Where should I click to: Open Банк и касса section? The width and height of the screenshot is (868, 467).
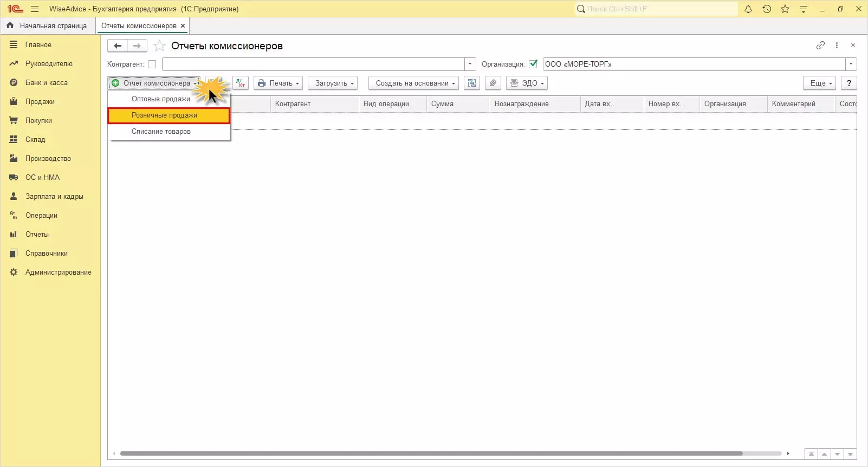(x=47, y=83)
